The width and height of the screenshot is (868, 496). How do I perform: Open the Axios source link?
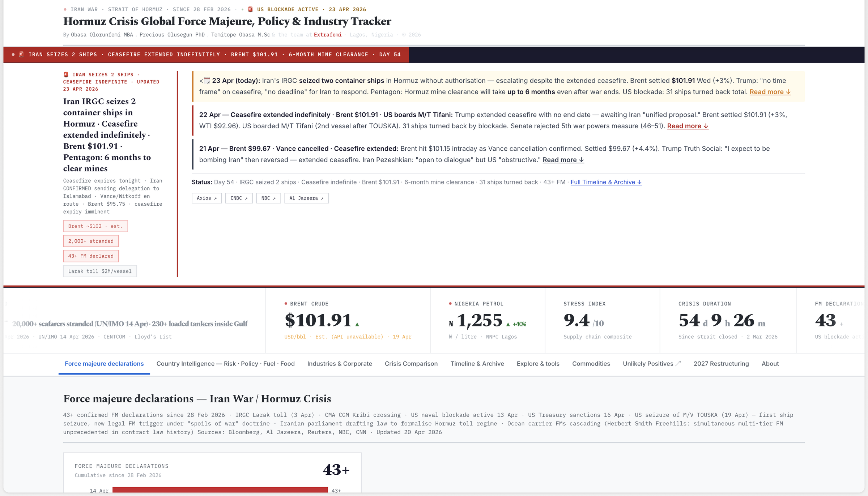[207, 198]
